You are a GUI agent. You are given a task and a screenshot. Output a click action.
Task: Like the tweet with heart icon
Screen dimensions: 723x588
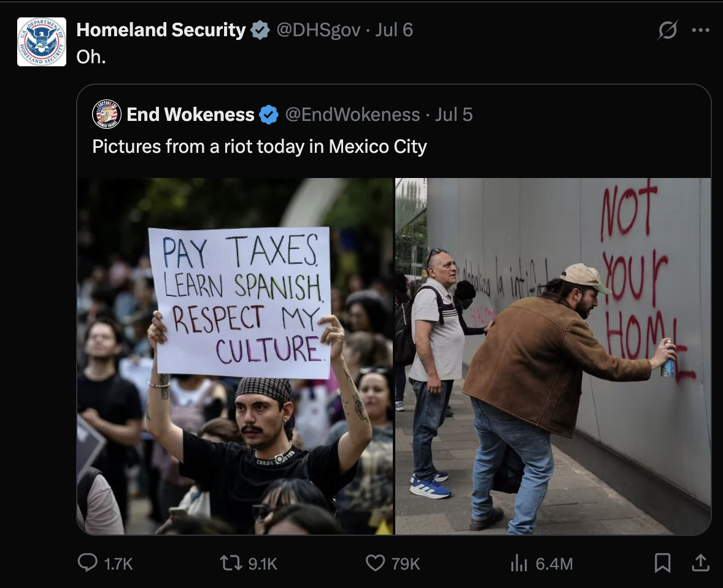tap(376, 563)
